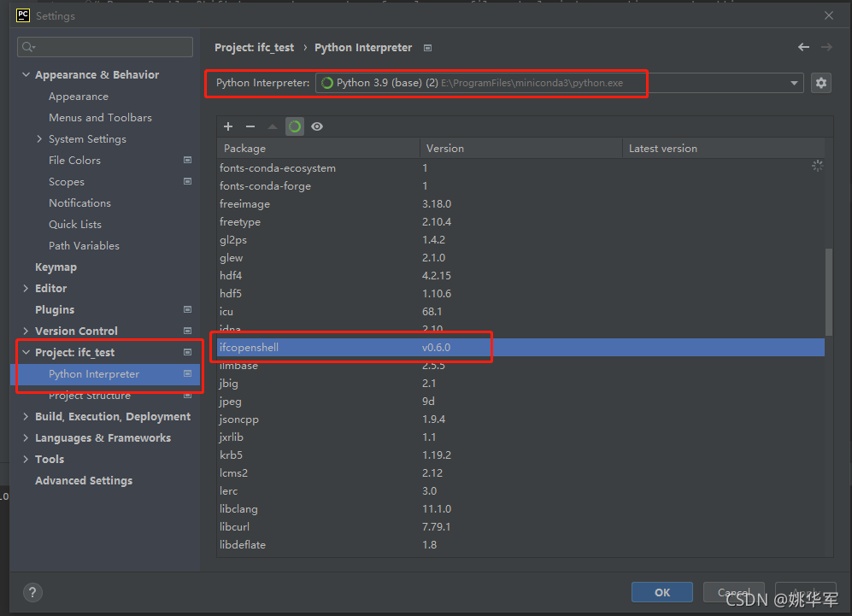The width and height of the screenshot is (852, 616).
Task: Expand the System Settings node
Action: [39, 139]
